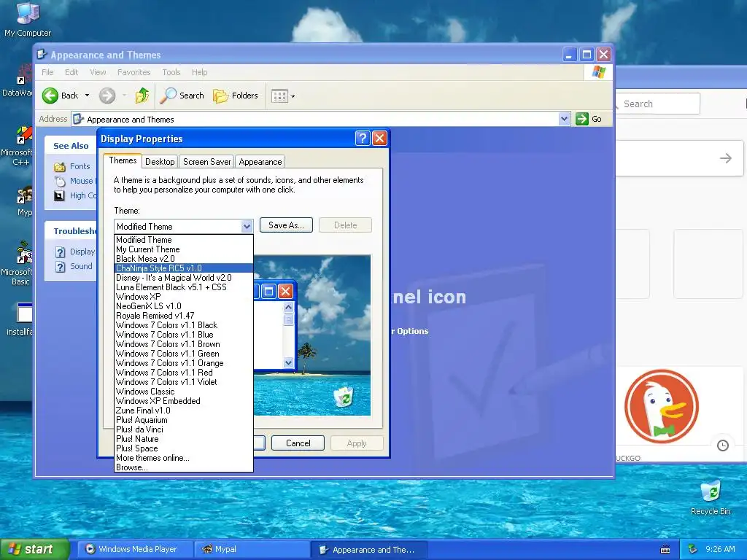Open Search in the Explorer toolbar
This screenshot has height=560, width=747.
pos(182,96)
